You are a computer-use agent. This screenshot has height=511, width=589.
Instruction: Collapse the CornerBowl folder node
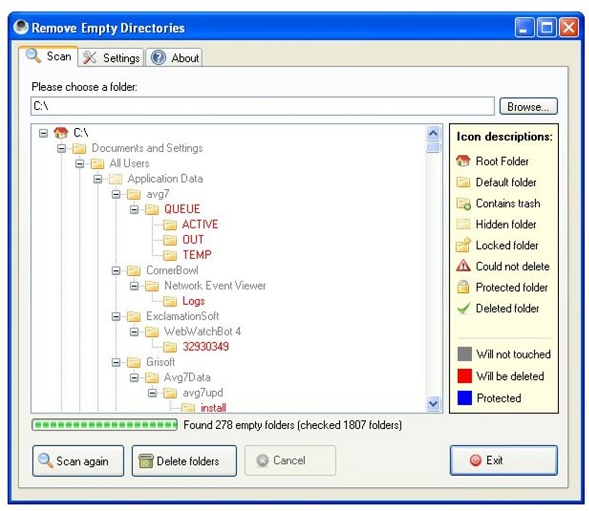click(116, 271)
